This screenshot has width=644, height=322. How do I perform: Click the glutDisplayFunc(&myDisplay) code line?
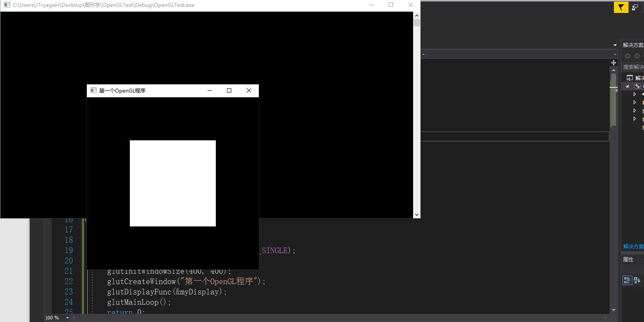coord(167,292)
